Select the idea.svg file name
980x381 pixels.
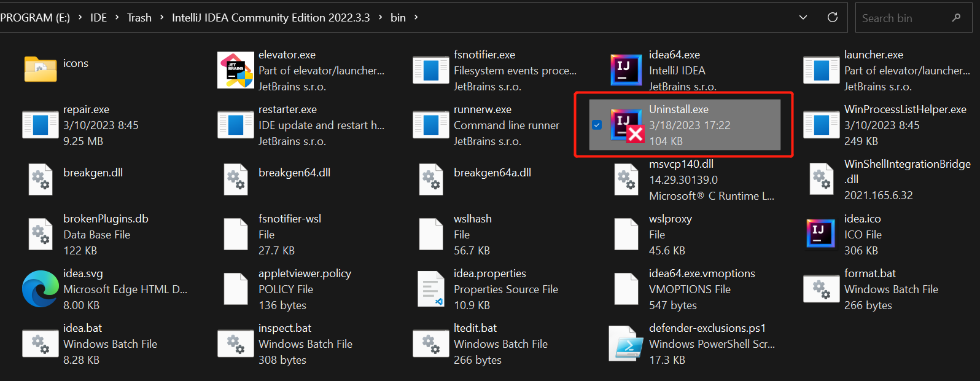[83, 273]
